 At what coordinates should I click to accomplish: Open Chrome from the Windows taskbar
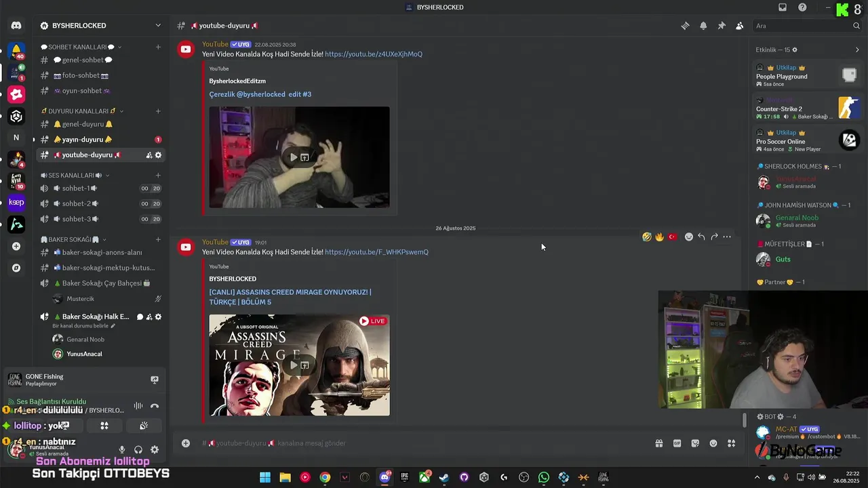(325, 478)
